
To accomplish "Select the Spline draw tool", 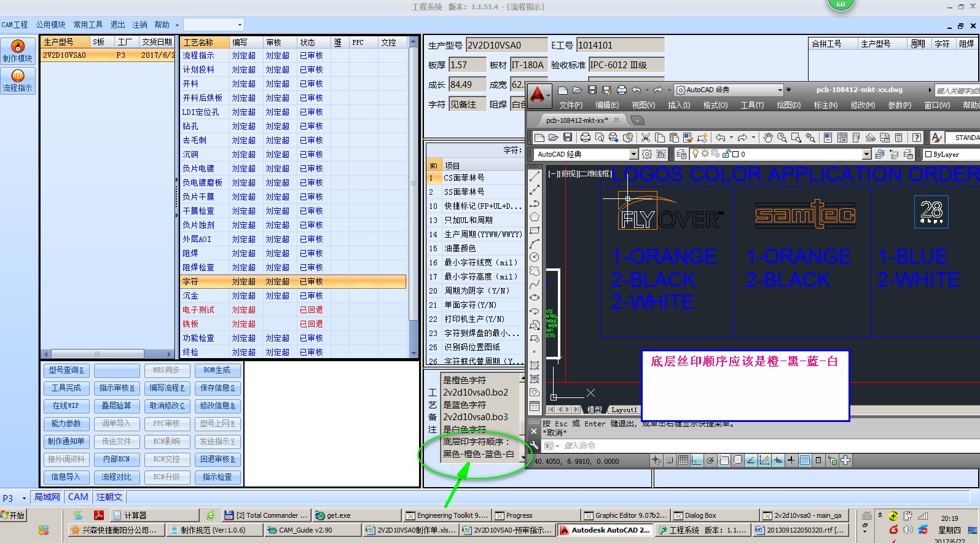I will click(x=535, y=284).
